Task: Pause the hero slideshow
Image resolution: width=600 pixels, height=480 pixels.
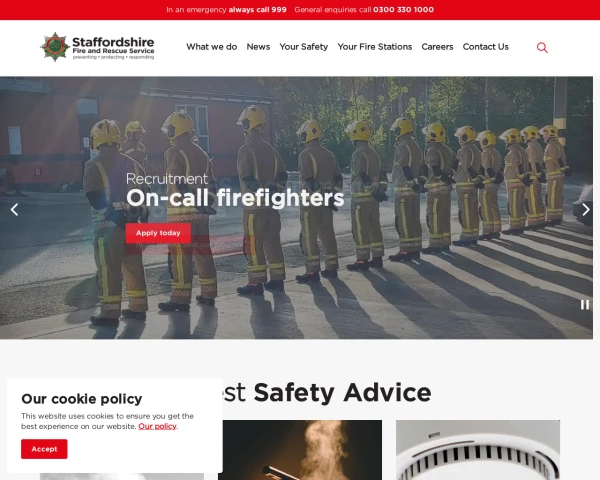Action: (585, 304)
